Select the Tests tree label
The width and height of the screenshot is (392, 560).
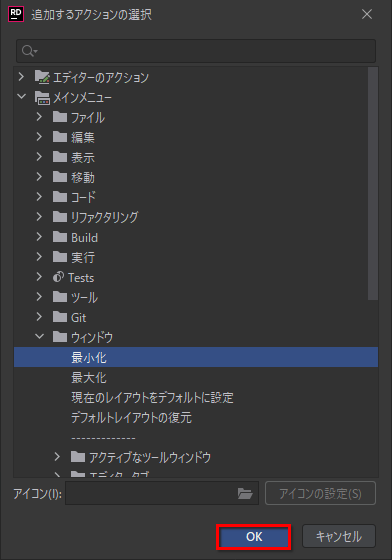[x=81, y=278]
